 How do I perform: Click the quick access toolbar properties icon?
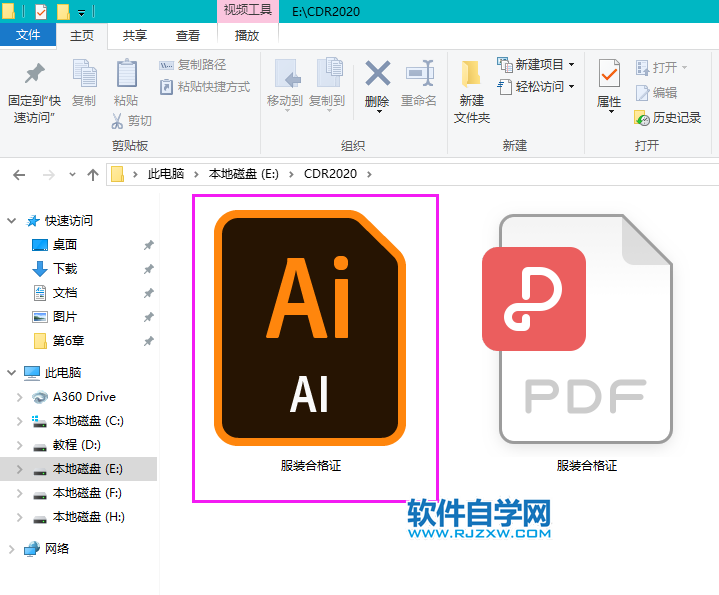(41, 11)
